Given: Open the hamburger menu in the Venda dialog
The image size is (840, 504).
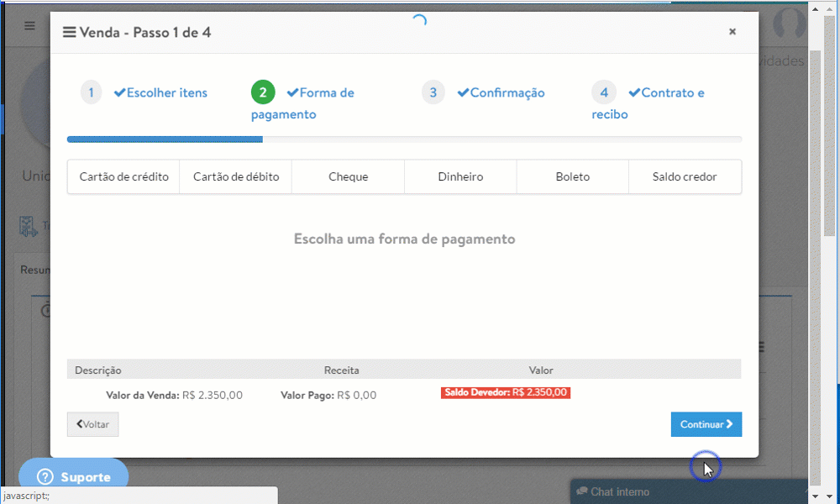Looking at the screenshot, I should tap(68, 31).
